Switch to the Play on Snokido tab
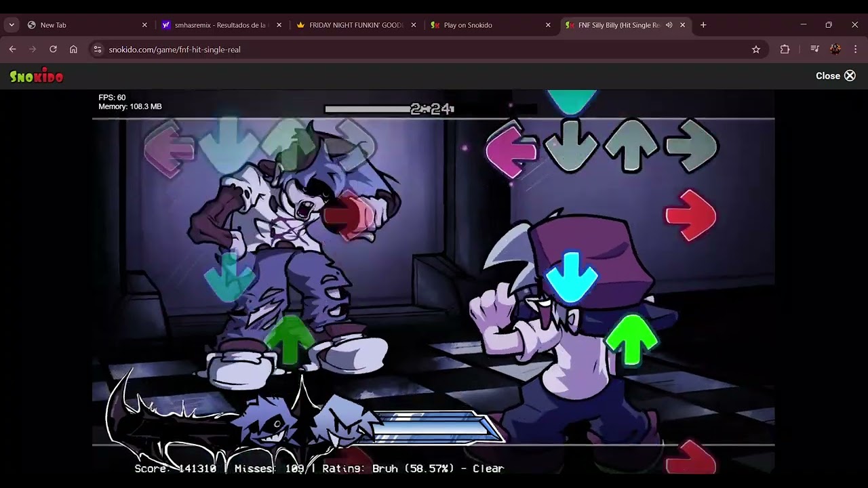 491,25
